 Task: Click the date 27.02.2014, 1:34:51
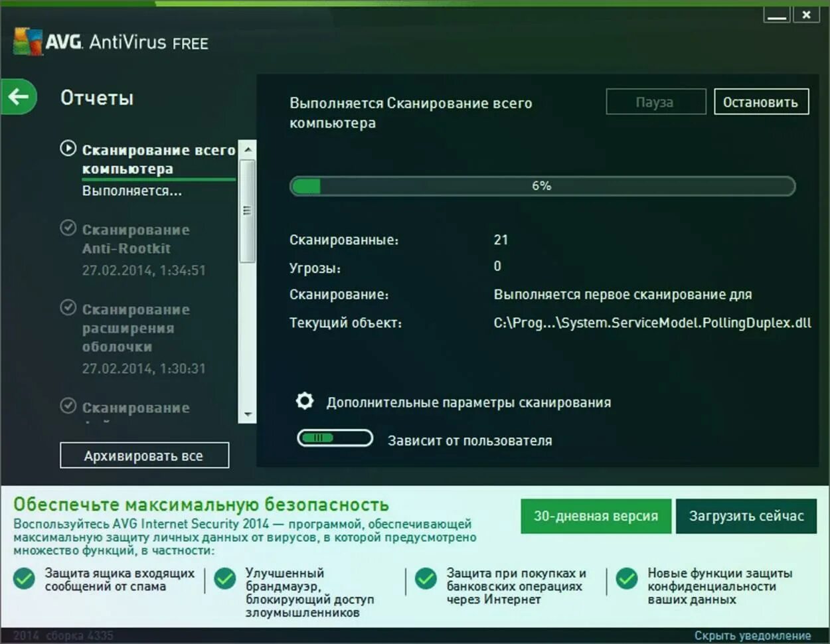(x=143, y=270)
